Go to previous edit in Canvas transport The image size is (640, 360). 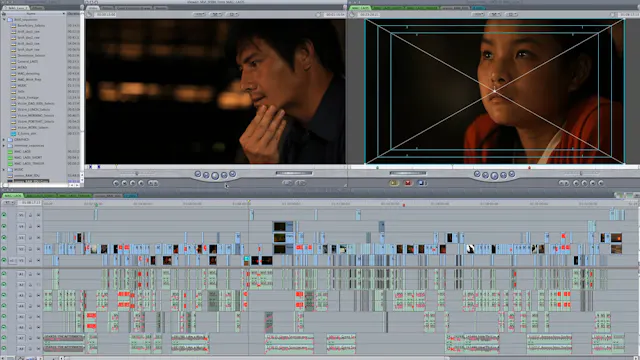[477, 174]
